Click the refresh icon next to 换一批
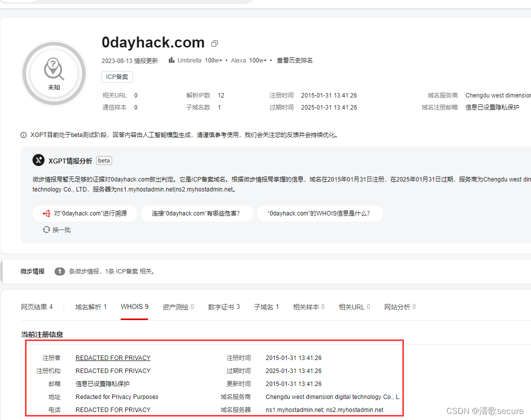Screen dimensions: 531x420 (47, 230)
